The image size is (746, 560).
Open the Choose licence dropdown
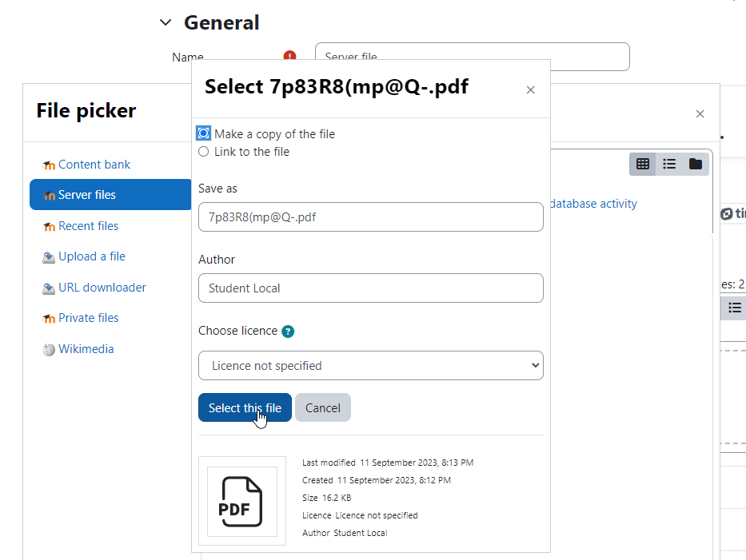point(371,366)
